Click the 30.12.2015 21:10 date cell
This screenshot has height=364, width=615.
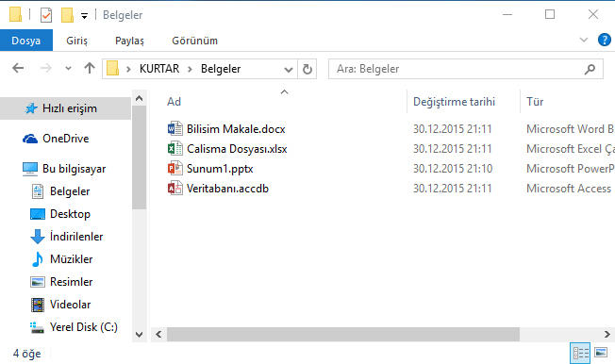pos(453,169)
